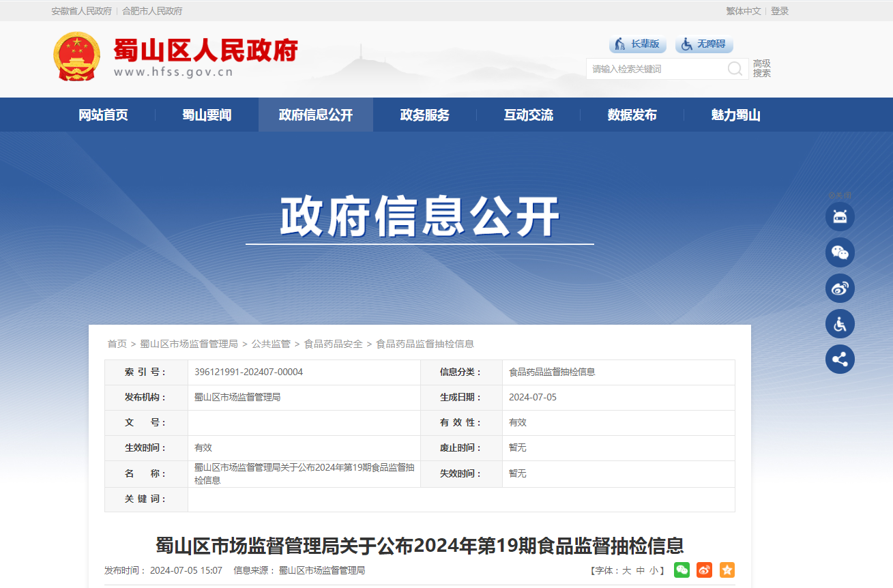
Task: Click the robot assistant icon in sidebar
Action: point(840,217)
